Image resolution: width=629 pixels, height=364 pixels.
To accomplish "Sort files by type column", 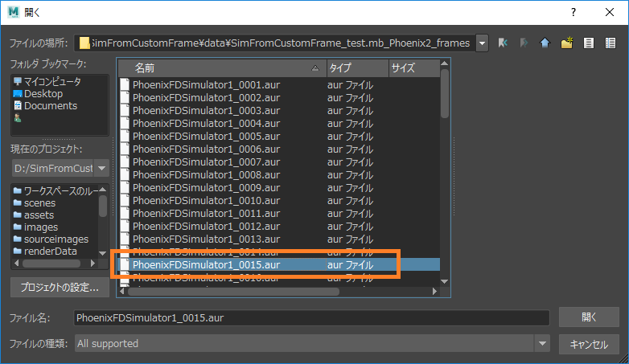I will click(x=357, y=68).
